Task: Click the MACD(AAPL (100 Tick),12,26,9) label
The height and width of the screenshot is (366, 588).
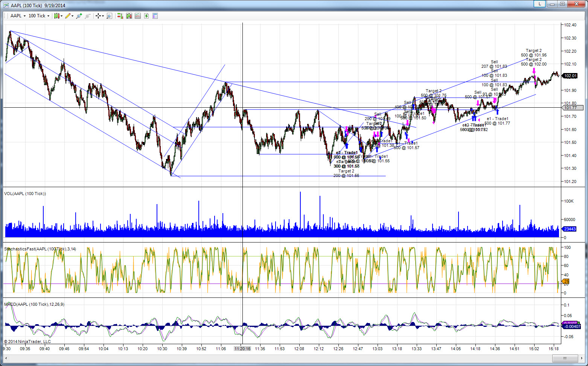Action: 34,304
